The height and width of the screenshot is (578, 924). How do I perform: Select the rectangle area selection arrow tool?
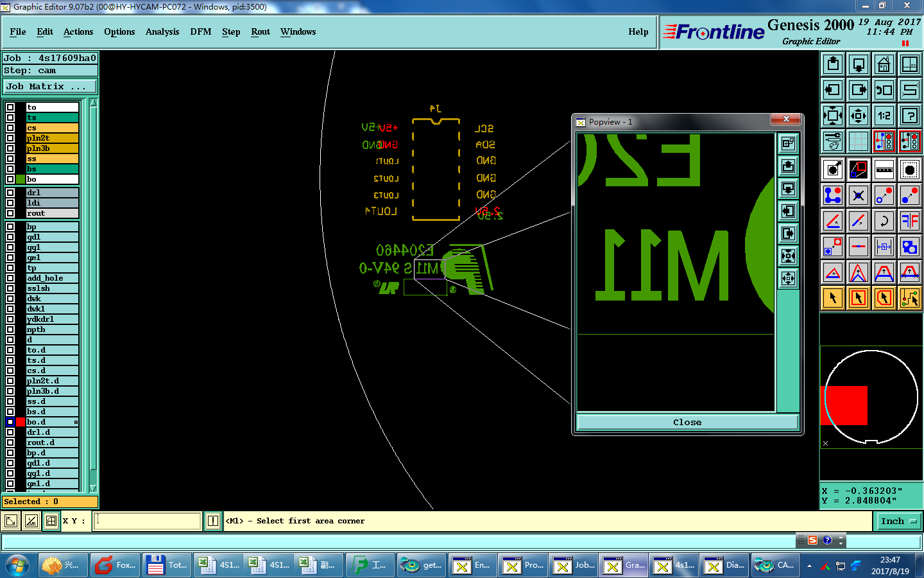[x=859, y=298]
